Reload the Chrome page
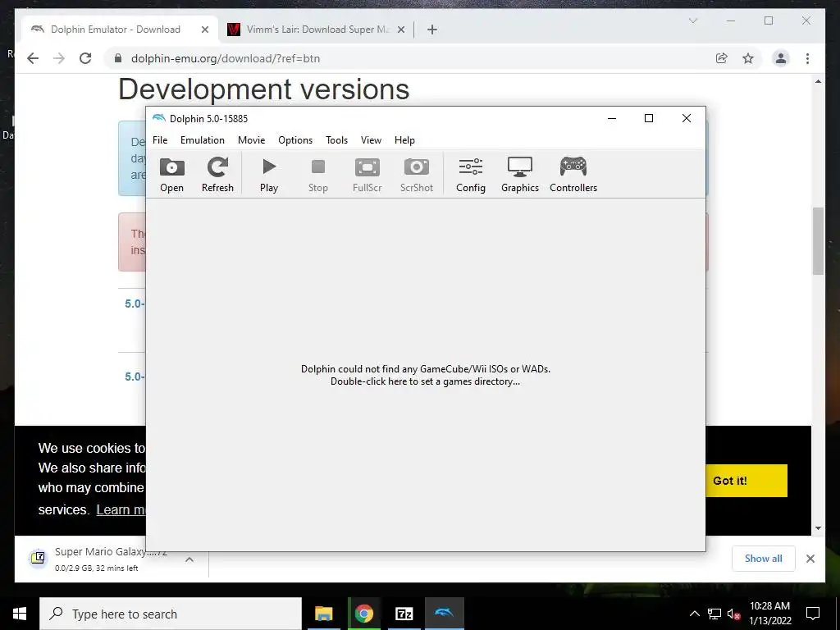The image size is (840, 630). 85,58
